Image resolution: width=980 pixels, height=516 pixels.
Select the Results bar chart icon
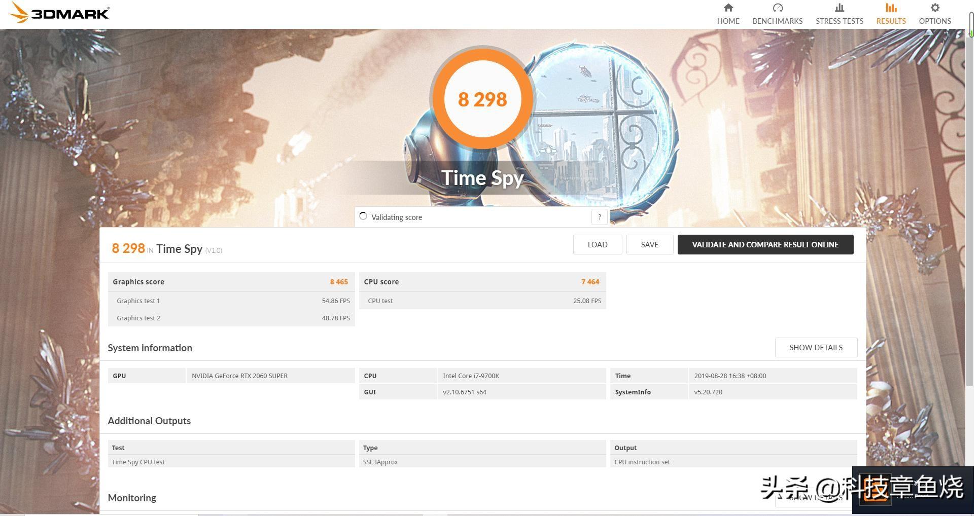click(891, 8)
